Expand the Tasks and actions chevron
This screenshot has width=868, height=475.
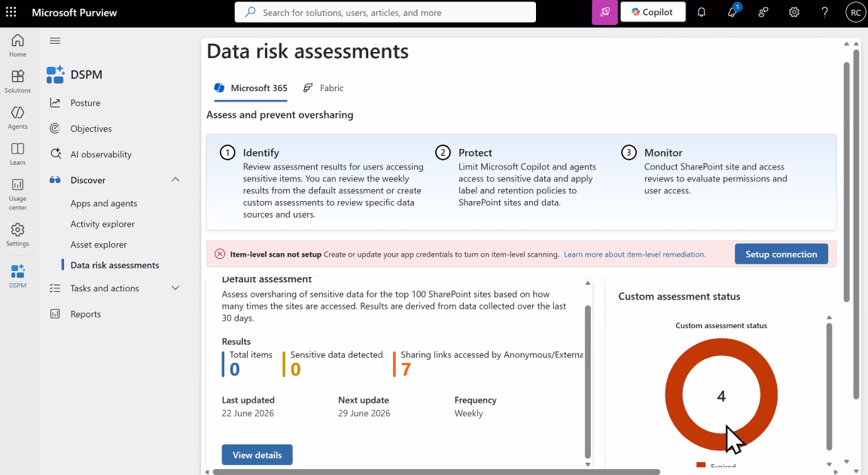click(175, 288)
